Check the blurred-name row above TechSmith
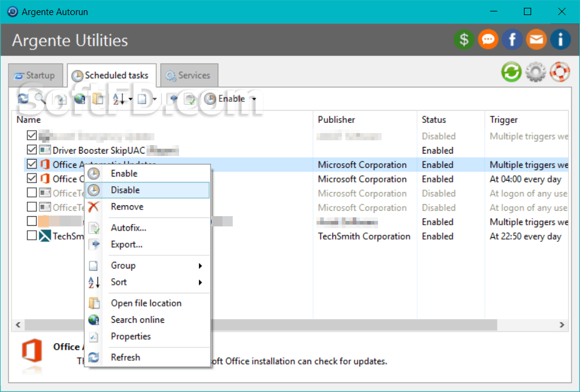 coord(32,221)
